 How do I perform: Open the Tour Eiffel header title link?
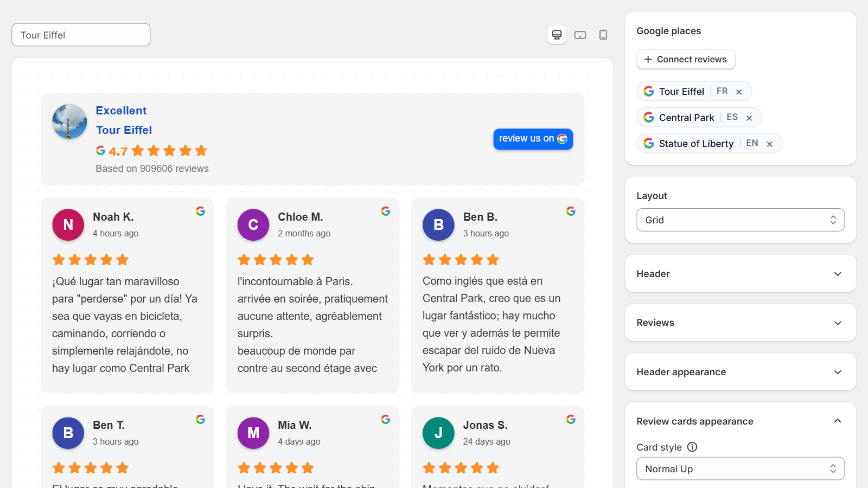pyautogui.click(x=124, y=130)
